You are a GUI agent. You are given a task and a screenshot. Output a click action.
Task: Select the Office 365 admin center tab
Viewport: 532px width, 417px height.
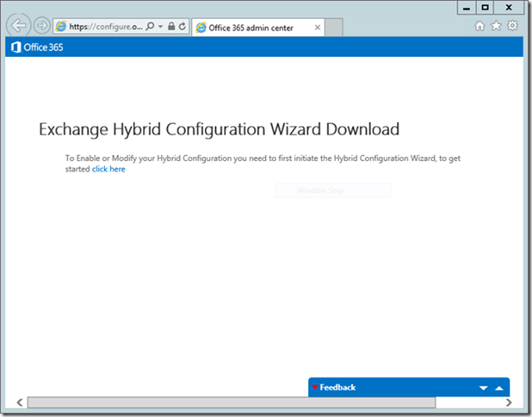258,28
